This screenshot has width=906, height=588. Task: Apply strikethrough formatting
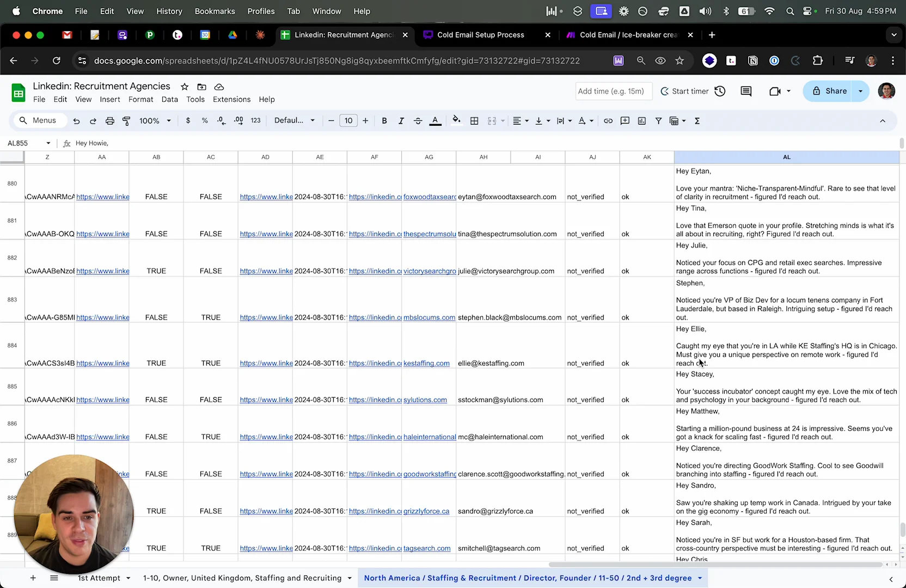click(418, 121)
